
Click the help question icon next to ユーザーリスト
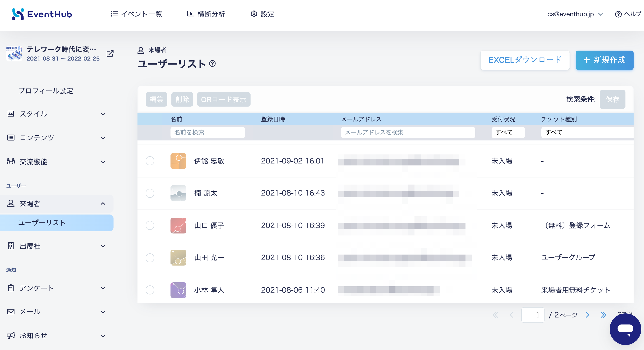(212, 64)
